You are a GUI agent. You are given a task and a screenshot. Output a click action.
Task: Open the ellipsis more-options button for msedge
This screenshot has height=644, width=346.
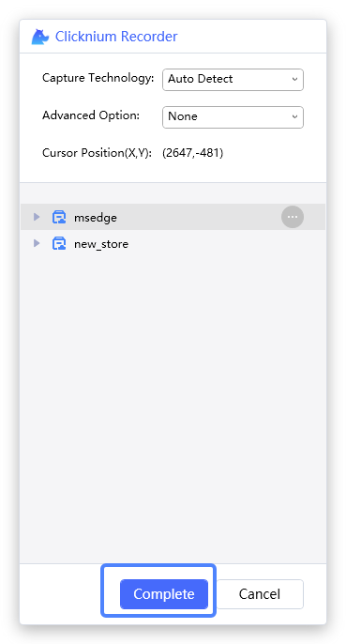pos(293,217)
